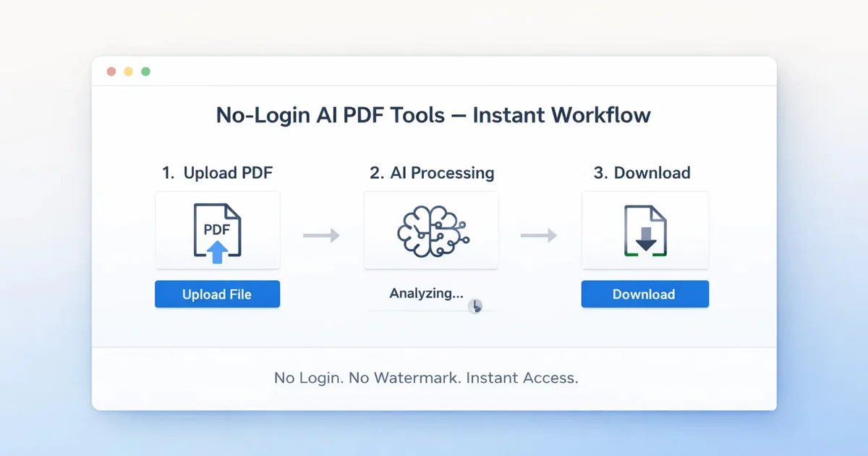Click the No Login. No Watermark footer text
Viewport: 868px width, 456px height.
click(x=426, y=377)
